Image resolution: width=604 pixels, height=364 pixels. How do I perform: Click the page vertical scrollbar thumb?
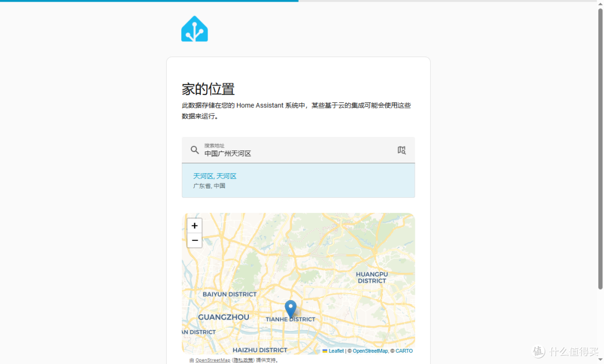tap(600, 148)
